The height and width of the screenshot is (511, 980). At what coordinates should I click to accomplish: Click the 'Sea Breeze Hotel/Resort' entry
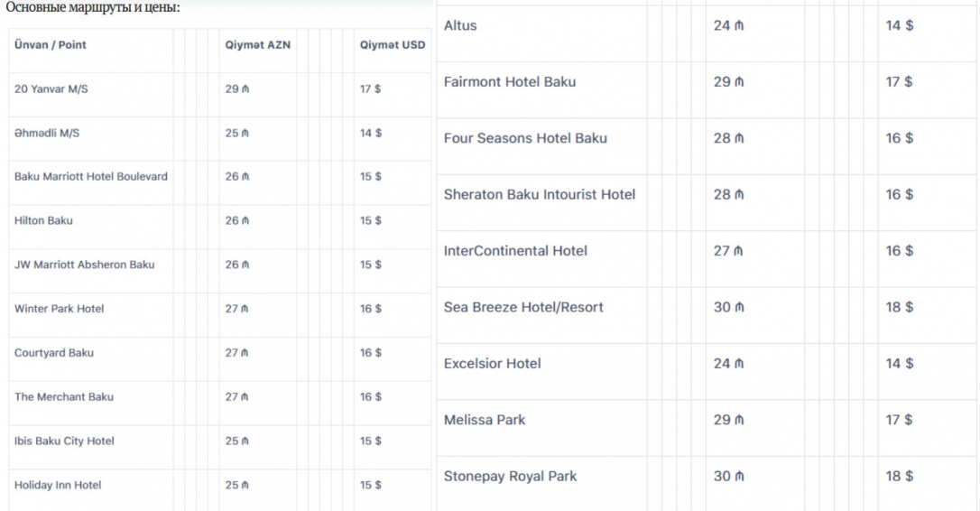point(523,307)
